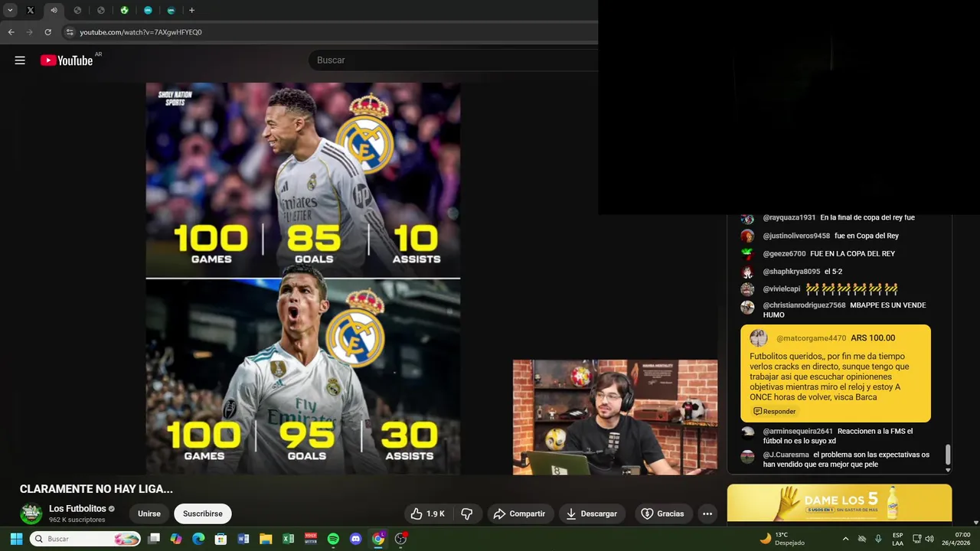Click the browser address bar URL
980x551 pixels.
coord(141,32)
